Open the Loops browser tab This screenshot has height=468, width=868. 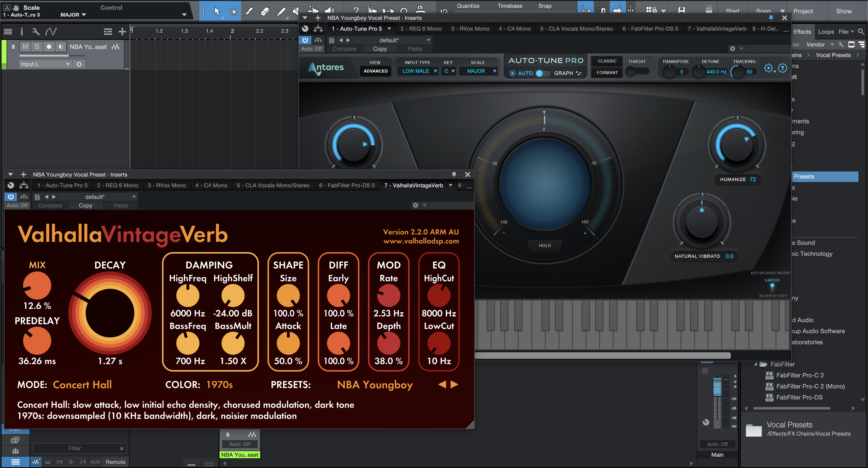point(826,32)
